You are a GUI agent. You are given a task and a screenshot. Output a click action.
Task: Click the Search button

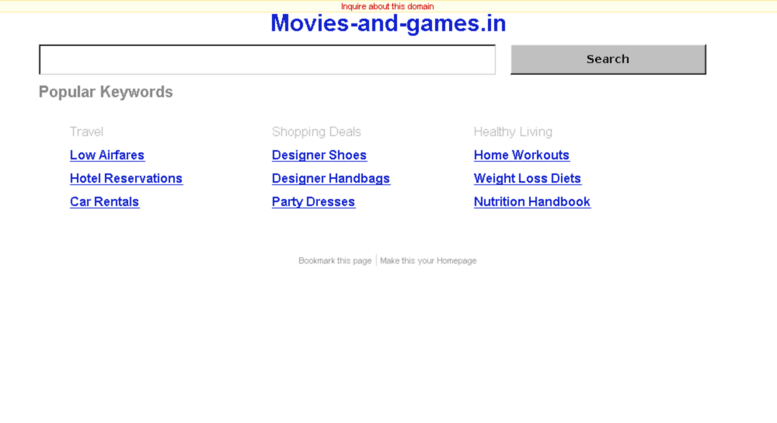(608, 59)
